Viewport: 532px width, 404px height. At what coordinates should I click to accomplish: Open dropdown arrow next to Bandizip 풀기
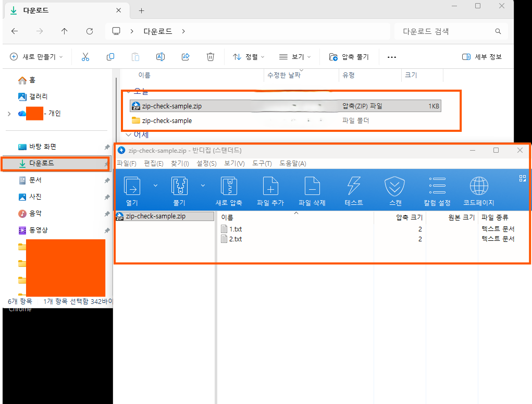coord(203,186)
